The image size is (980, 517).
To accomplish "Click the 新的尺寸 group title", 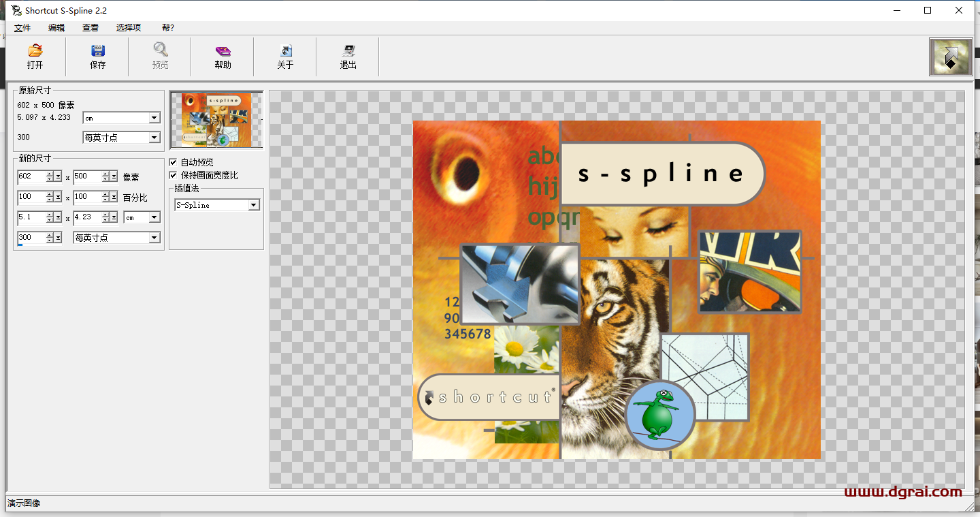I will click(35, 158).
